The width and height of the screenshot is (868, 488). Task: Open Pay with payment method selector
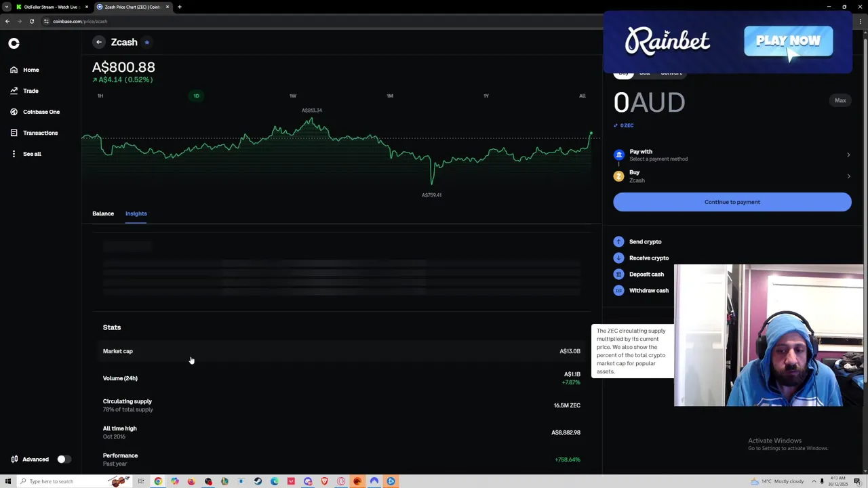732,155
